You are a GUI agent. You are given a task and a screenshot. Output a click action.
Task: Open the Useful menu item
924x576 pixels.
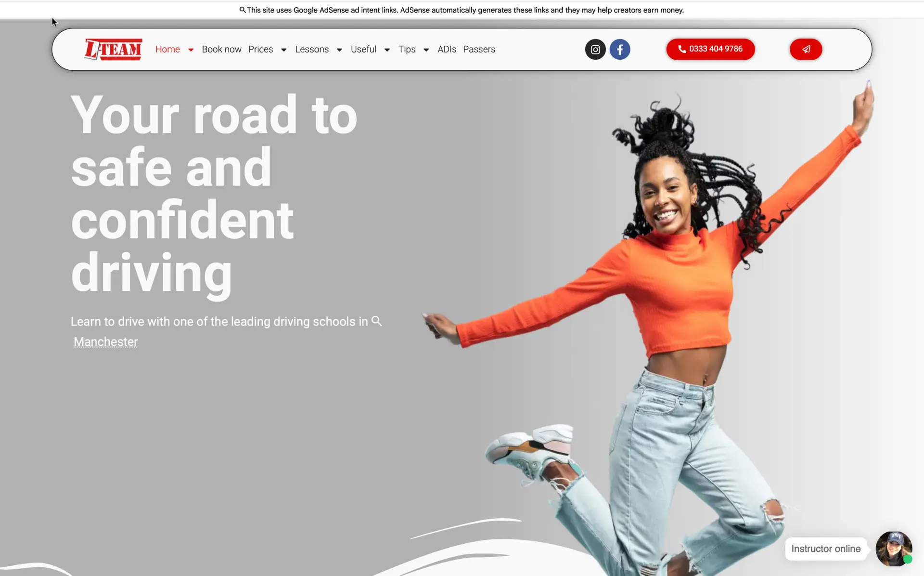pyautogui.click(x=363, y=49)
